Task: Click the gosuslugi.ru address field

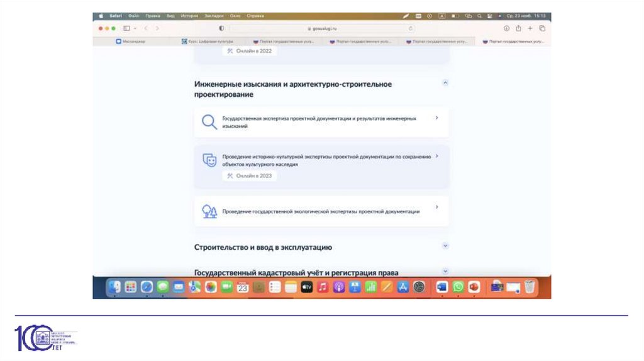Action: 322,28
